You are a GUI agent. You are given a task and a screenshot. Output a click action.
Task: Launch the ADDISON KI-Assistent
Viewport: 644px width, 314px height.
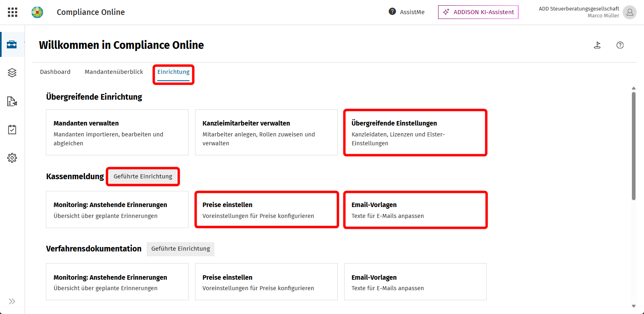(478, 12)
